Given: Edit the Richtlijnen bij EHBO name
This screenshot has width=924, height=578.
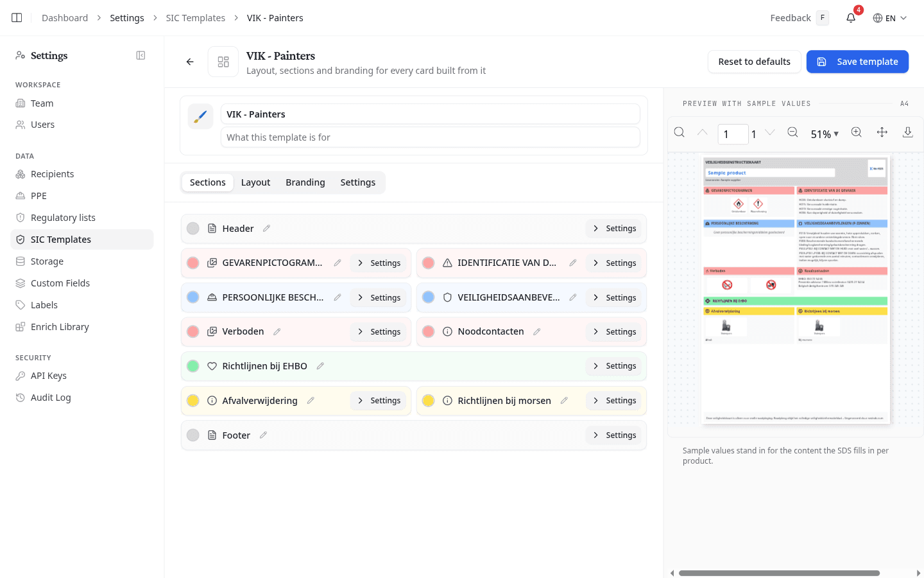Looking at the screenshot, I should (x=320, y=366).
